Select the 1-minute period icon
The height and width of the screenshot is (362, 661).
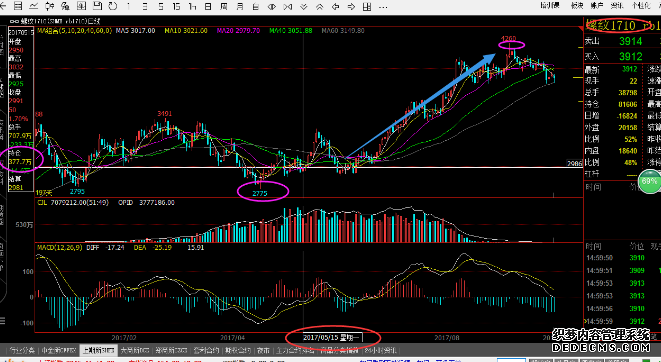coord(129,7)
